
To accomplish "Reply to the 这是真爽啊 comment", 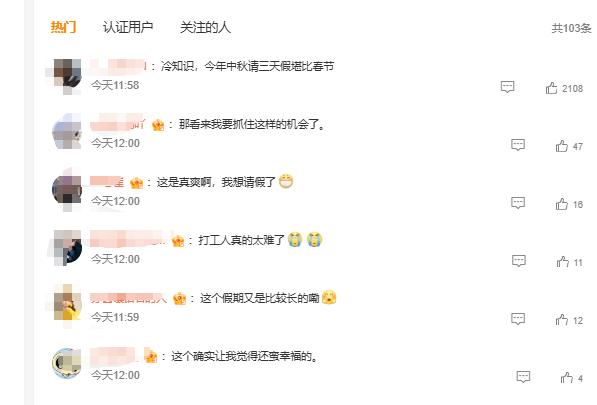I will click(x=518, y=202).
